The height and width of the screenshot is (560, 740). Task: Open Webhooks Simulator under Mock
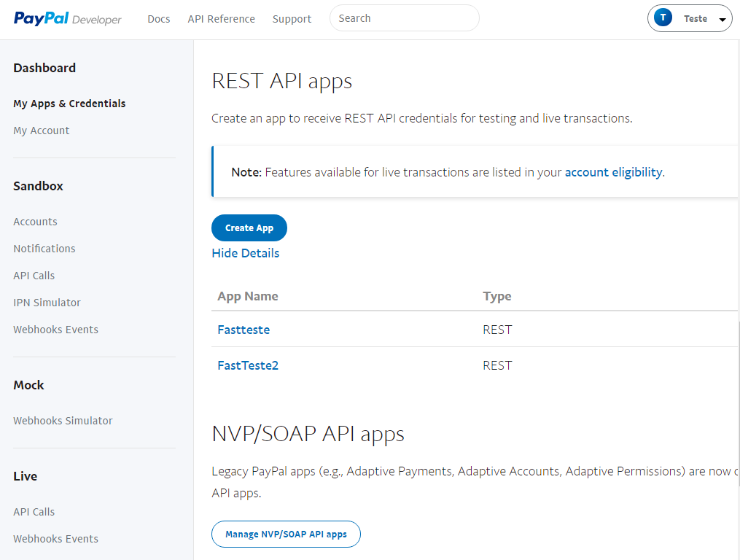[63, 420]
